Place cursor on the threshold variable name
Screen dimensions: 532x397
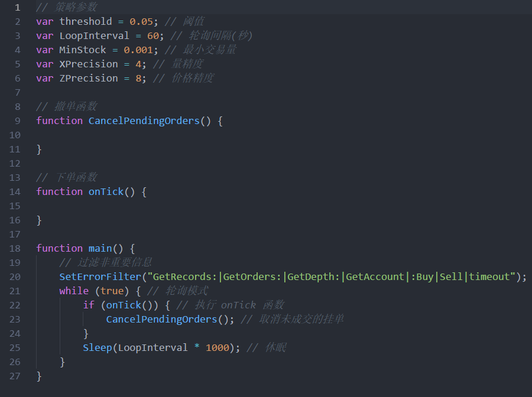tap(85, 22)
